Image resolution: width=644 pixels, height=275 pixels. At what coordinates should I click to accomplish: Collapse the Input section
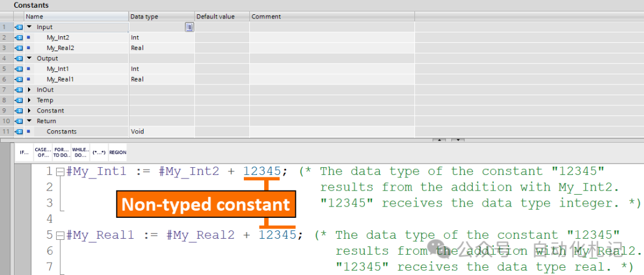tap(29, 27)
